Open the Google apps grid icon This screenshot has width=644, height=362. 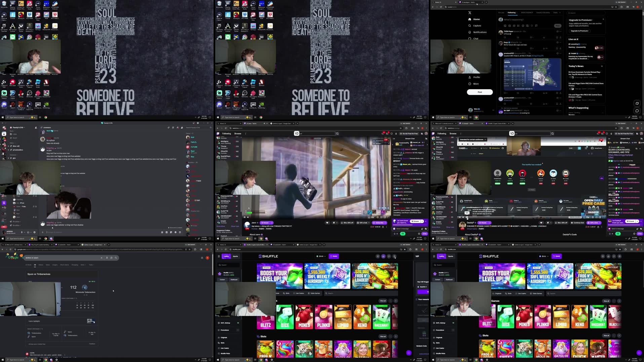point(202,258)
